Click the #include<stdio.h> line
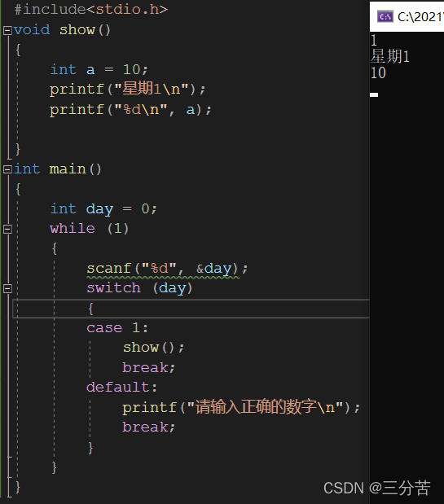This screenshot has width=444, height=504. coord(91,9)
